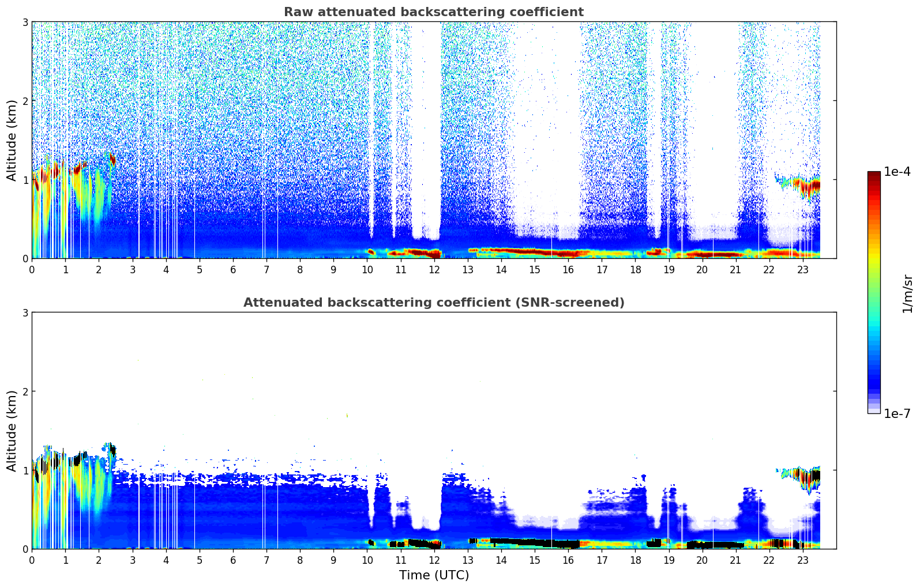This screenshot has width=920, height=588.
Task: Click the colorbar gradient strip
Action: pos(874,292)
